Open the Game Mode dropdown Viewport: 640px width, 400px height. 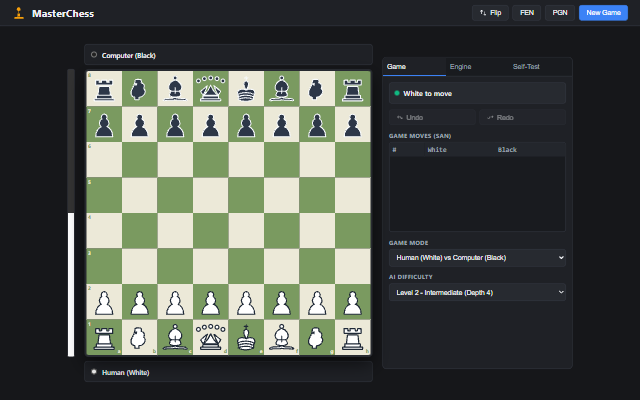[x=477, y=258]
